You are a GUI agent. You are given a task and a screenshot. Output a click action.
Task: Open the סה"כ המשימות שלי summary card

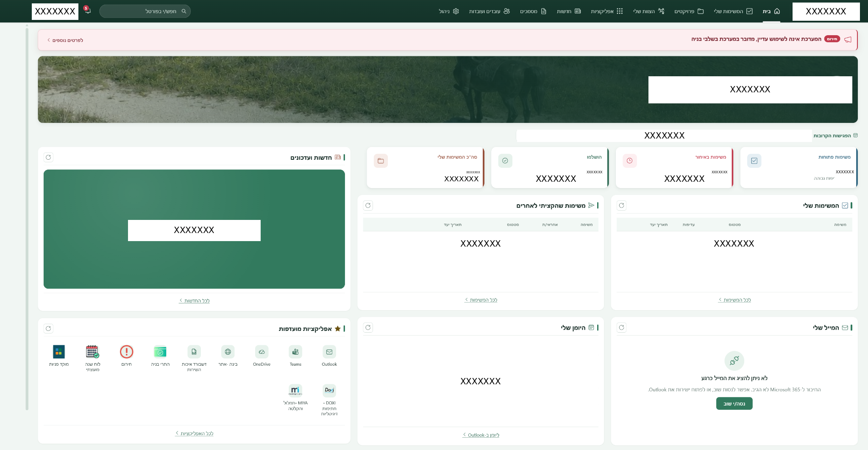[426, 167]
